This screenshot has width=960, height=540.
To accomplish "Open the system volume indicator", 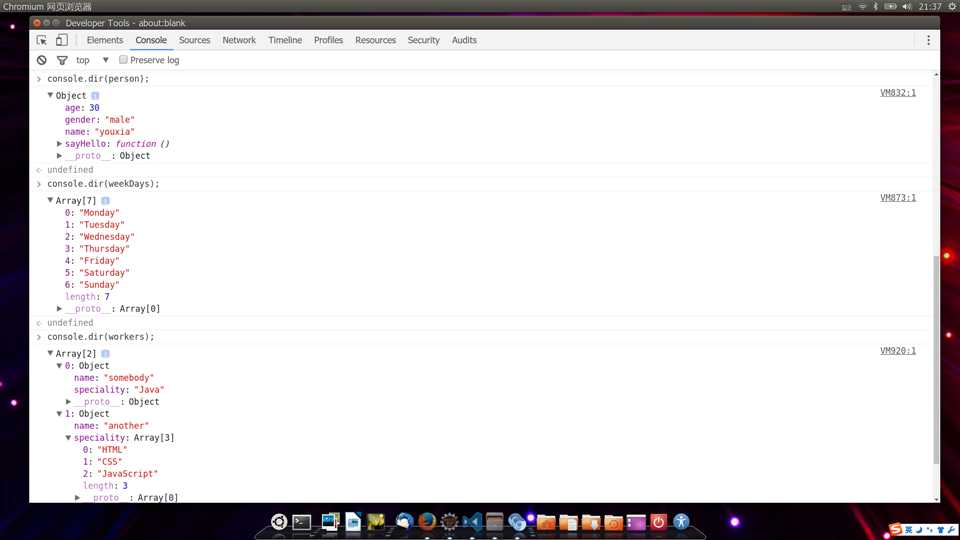I will (906, 7).
